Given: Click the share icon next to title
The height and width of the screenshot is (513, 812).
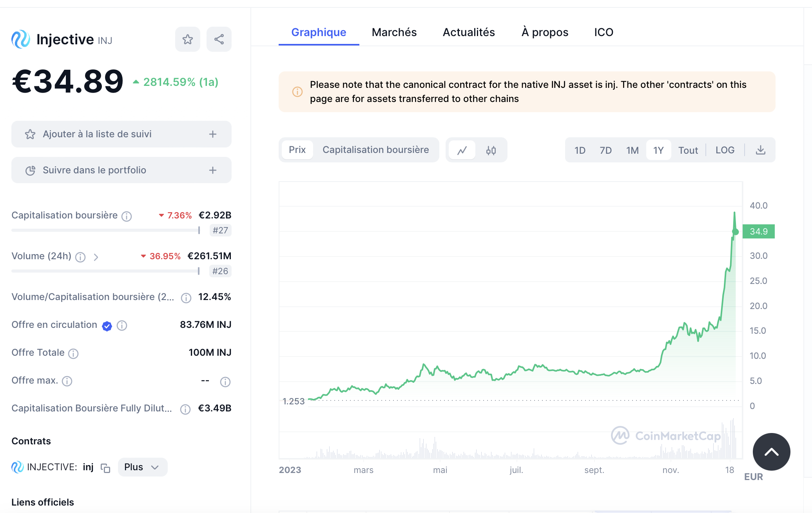Looking at the screenshot, I should click(219, 39).
